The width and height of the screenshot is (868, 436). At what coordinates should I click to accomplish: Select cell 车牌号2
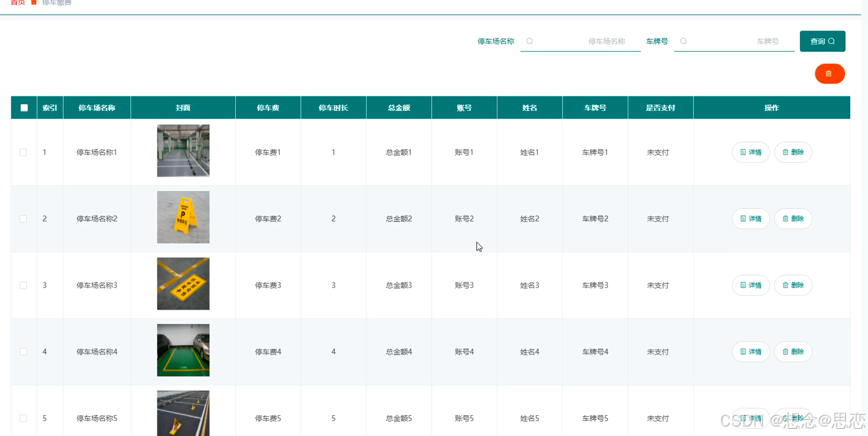595,219
